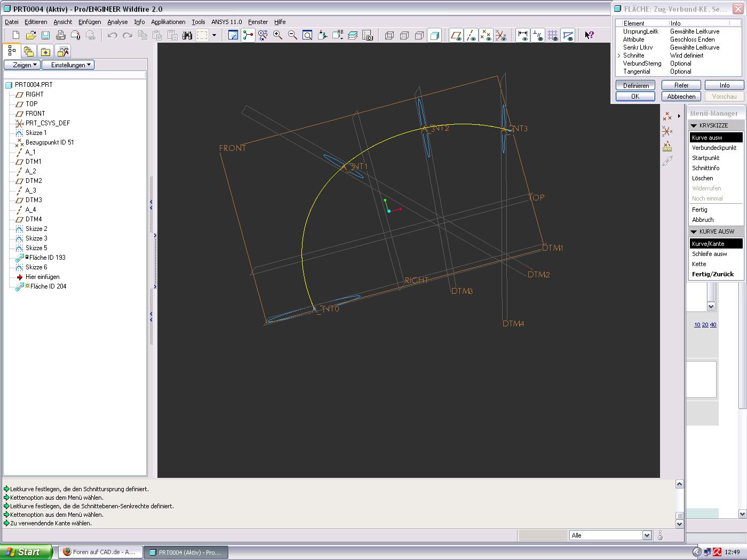Open the Zeigen dropdown

pos(22,65)
